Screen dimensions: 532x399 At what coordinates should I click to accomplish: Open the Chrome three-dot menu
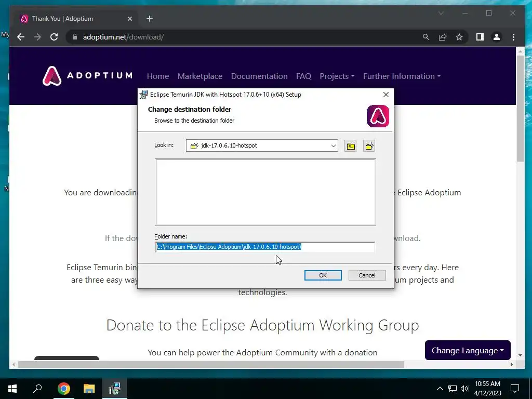coord(513,37)
